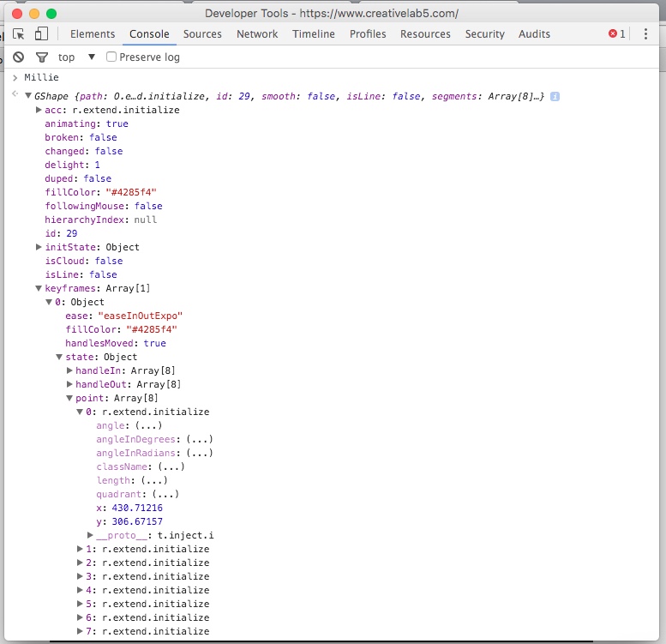Screen dimensions: 666x644
Task: Expand handleOut Array[8]
Action: click(x=69, y=384)
